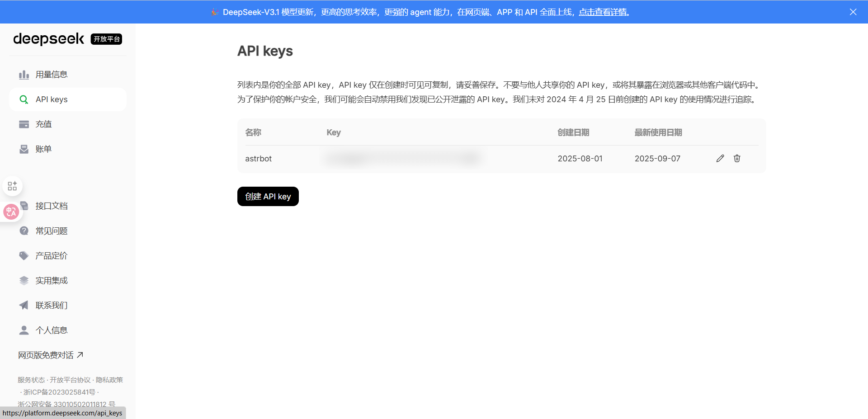
Task: Click the price tag icon for 产品定价
Action: (24, 255)
